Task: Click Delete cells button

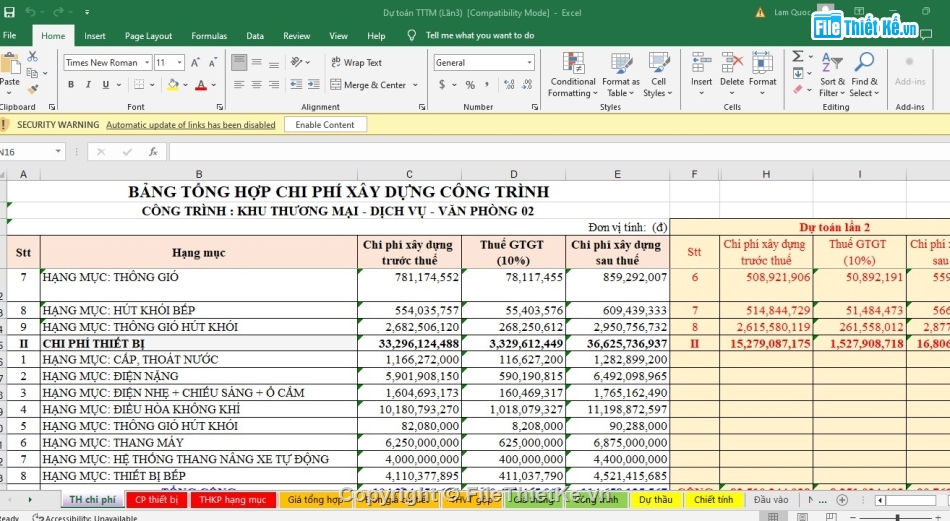Action: tap(732, 75)
